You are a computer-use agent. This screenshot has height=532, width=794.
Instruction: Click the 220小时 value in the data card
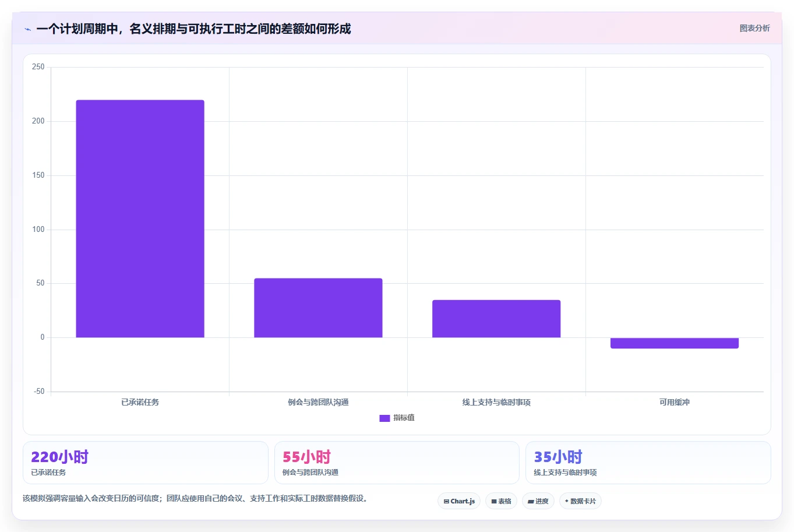(x=59, y=457)
